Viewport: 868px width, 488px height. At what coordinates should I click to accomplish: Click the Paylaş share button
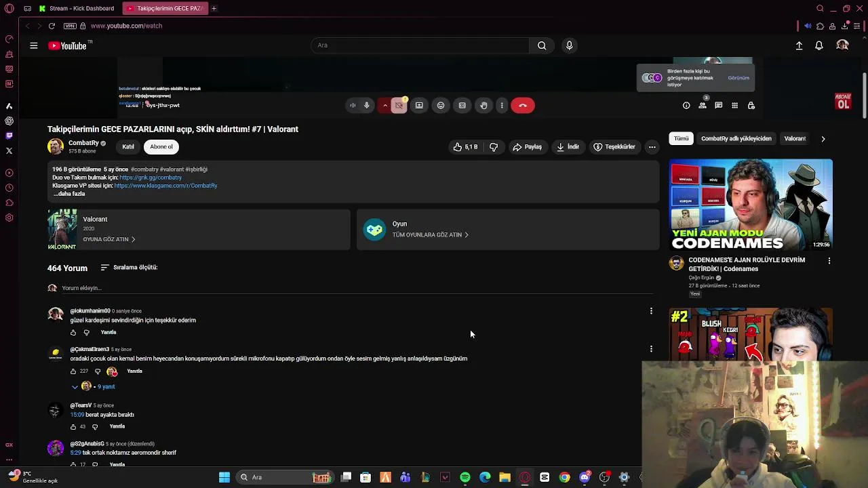[x=527, y=146]
